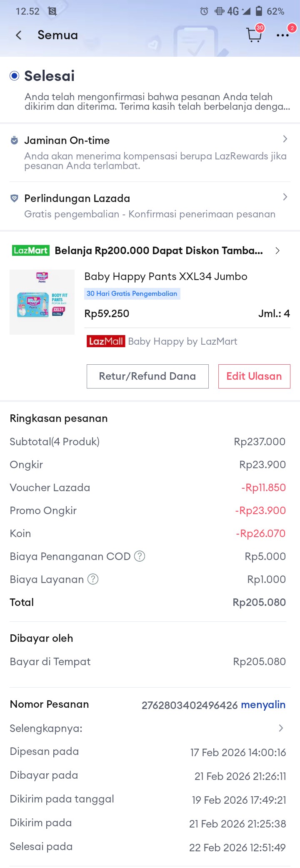Image resolution: width=300 pixels, height=868 pixels.
Task: Tap the help icon beside Biaya Layanan
Action: click(93, 579)
